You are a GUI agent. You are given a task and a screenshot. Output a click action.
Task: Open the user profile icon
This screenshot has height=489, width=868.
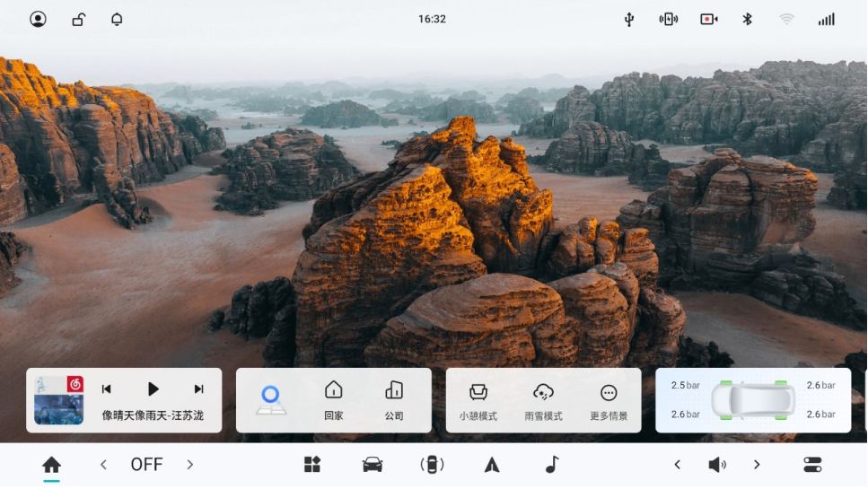click(38, 19)
